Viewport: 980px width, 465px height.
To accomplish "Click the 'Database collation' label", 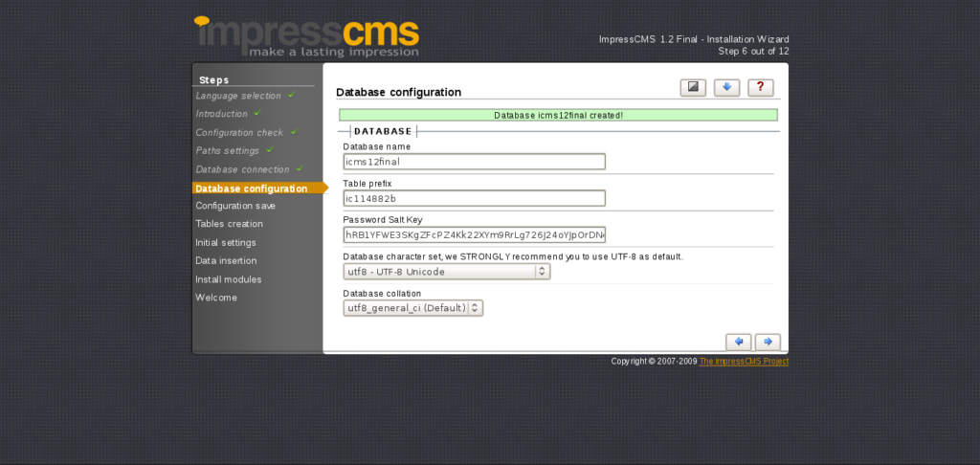I will coord(382,293).
